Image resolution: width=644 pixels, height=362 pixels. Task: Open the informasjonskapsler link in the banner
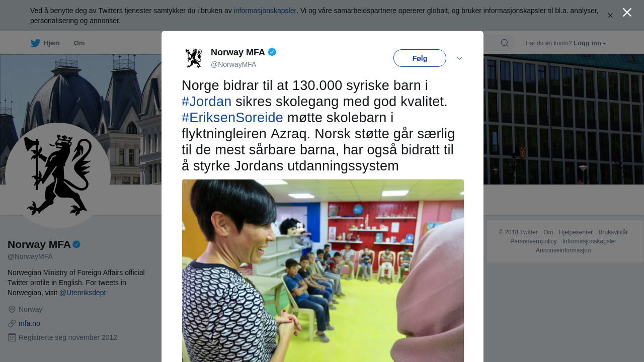pos(265,11)
